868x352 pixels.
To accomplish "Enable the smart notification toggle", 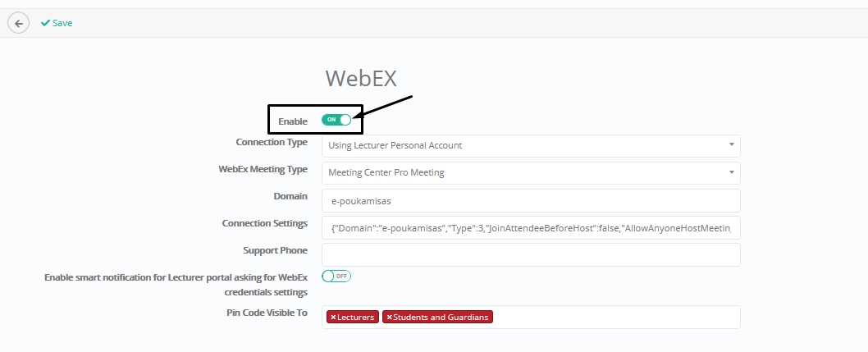I will click(x=336, y=276).
